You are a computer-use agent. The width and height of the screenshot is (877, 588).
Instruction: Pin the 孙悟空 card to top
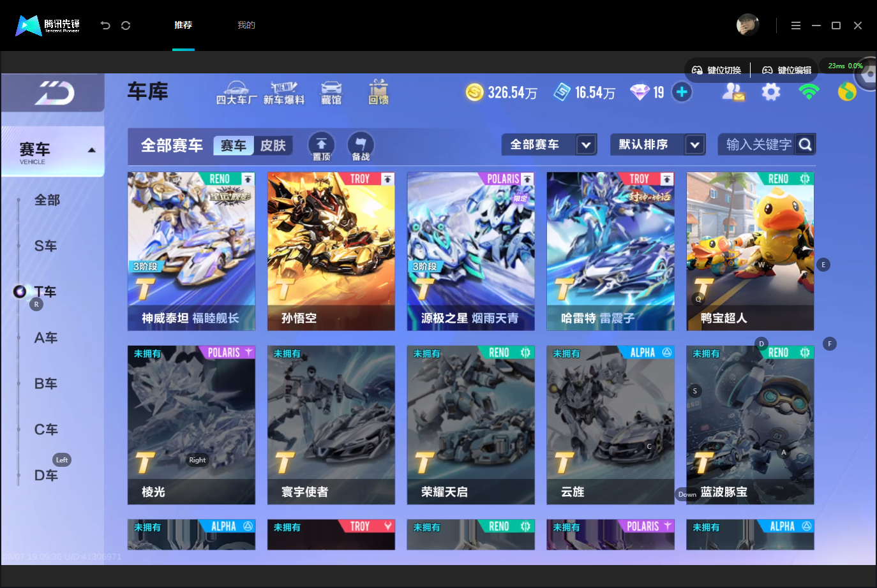click(x=387, y=179)
